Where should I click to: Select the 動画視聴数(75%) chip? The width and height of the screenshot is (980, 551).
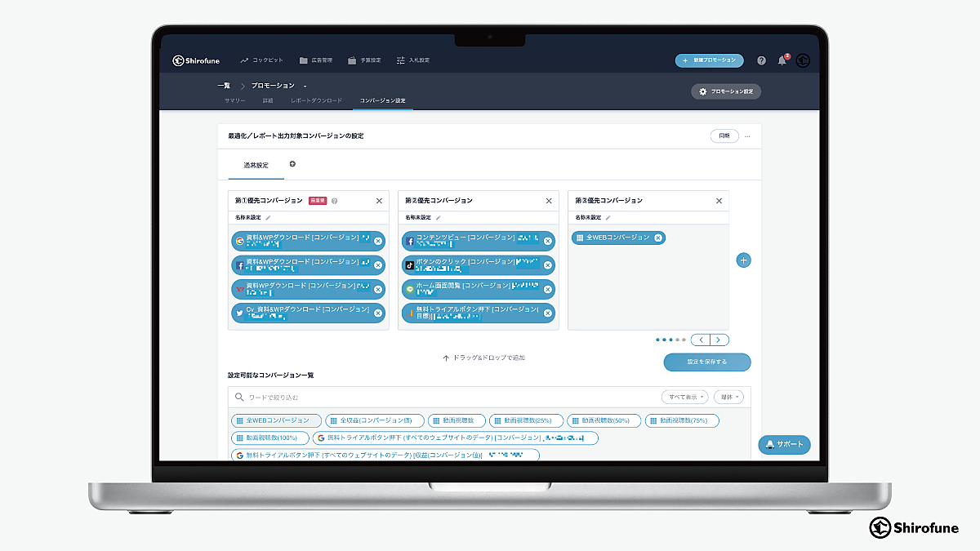coord(682,420)
